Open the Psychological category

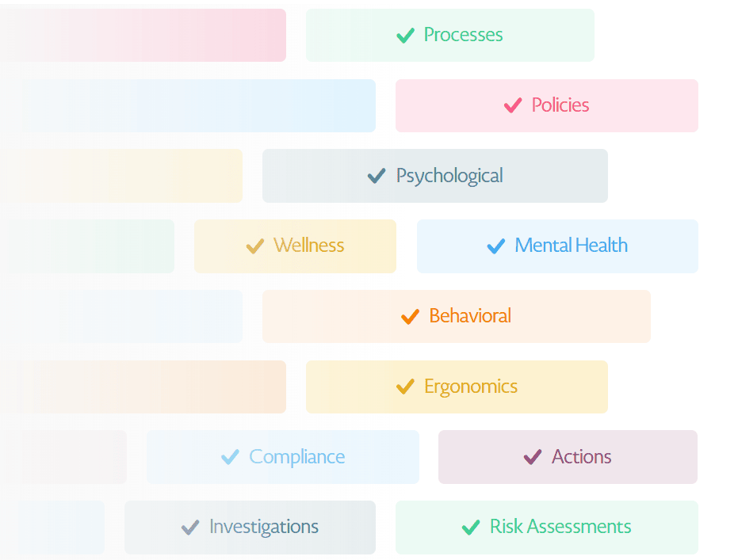tap(449, 176)
